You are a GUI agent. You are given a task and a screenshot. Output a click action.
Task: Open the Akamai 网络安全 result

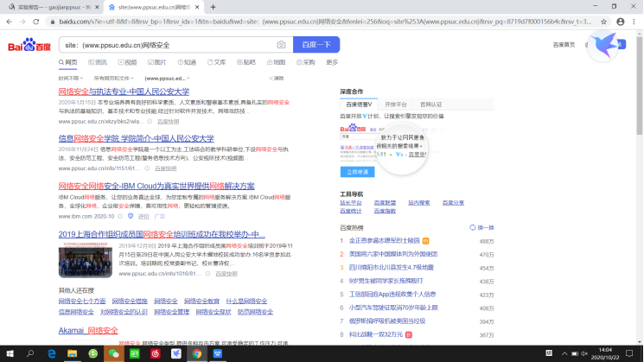tap(88, 330)
